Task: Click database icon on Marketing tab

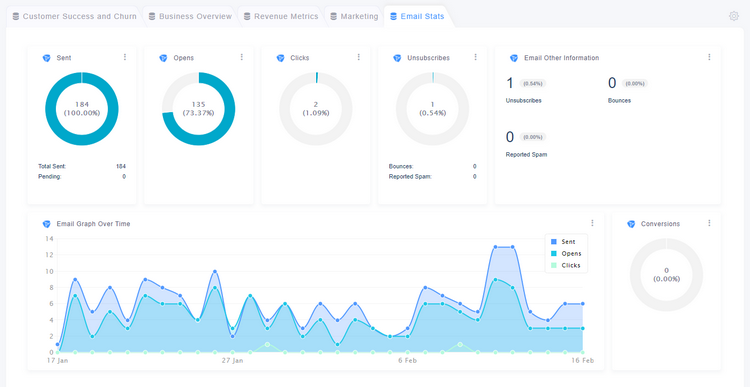Action: pos(334,16)
